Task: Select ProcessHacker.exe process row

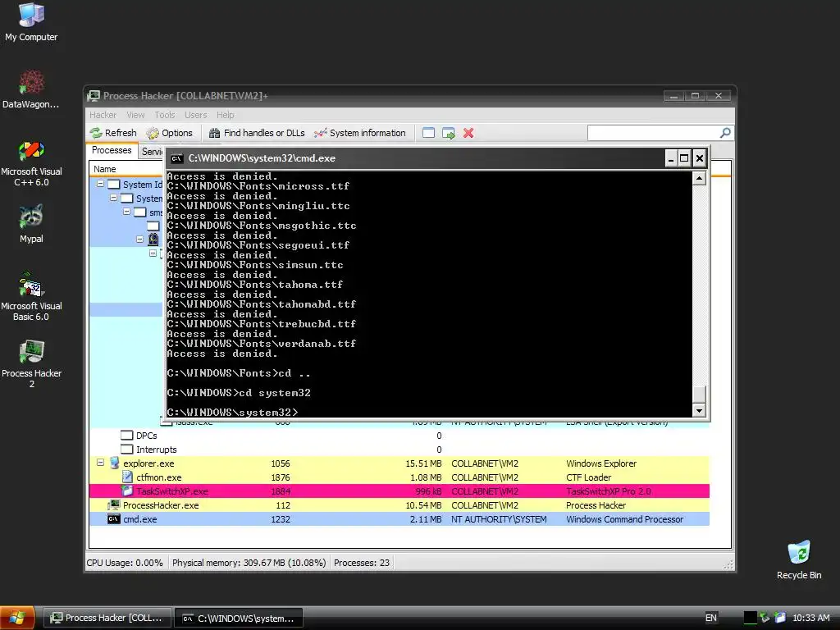Action: click(x=399, y=505)
